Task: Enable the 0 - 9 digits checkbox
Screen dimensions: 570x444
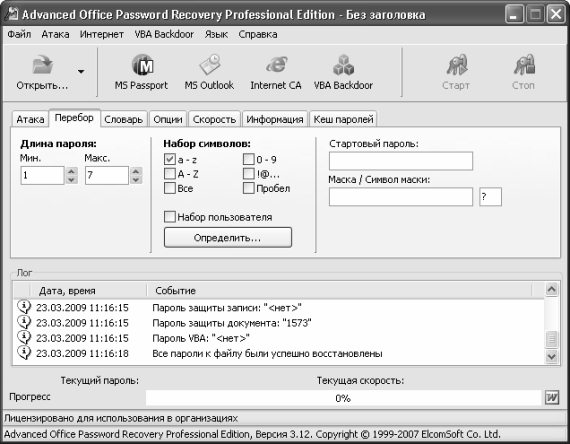Action: [x=249, y=159]
